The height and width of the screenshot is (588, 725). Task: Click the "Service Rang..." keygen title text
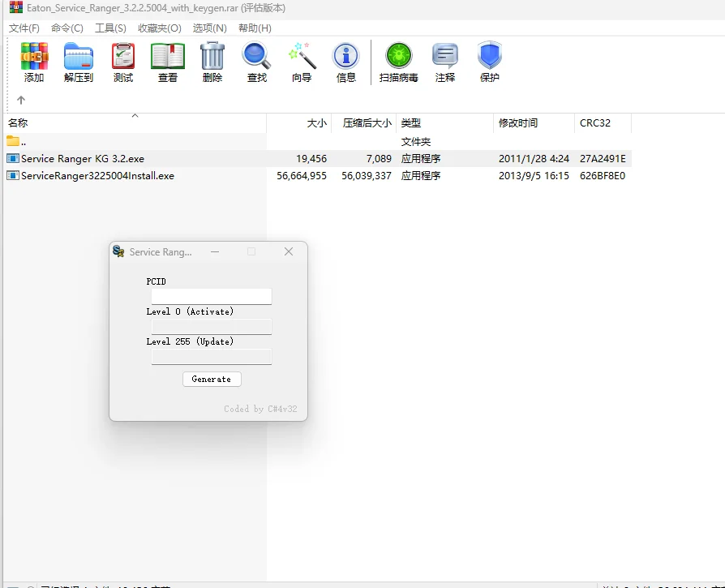click(x=161, y=252)
